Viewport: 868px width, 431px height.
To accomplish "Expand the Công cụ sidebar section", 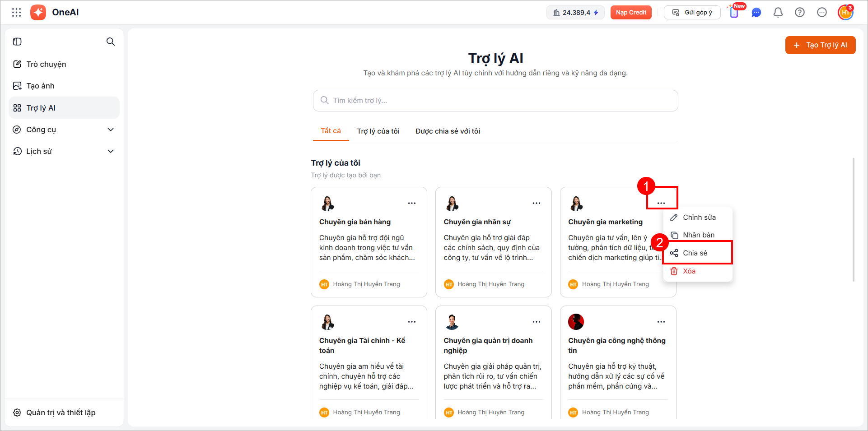I will [x=64, y=130].
